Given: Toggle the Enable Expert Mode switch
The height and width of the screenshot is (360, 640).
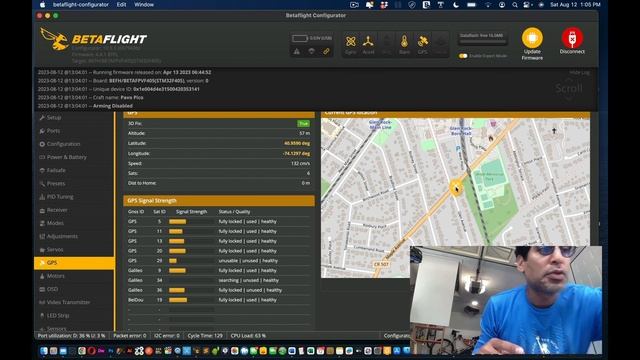Looking at the screenshot, I should (463, 56).
